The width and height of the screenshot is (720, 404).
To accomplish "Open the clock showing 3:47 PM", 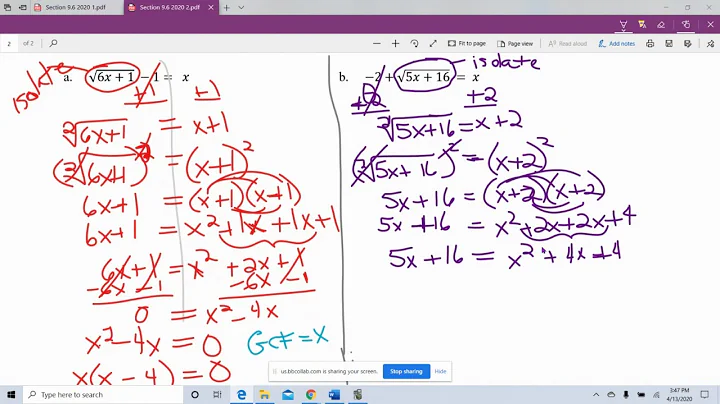I will point(679,395).
